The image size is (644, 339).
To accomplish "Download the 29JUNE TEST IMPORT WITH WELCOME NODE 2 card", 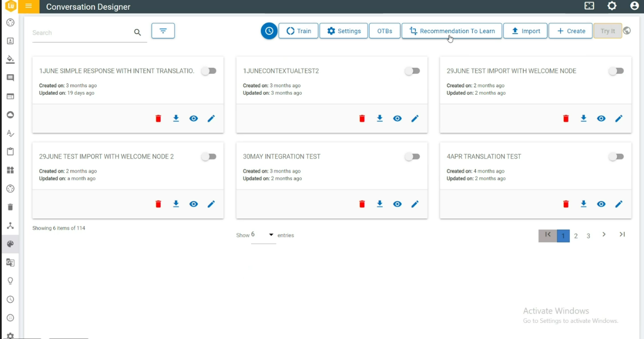I will click(176, 204).
